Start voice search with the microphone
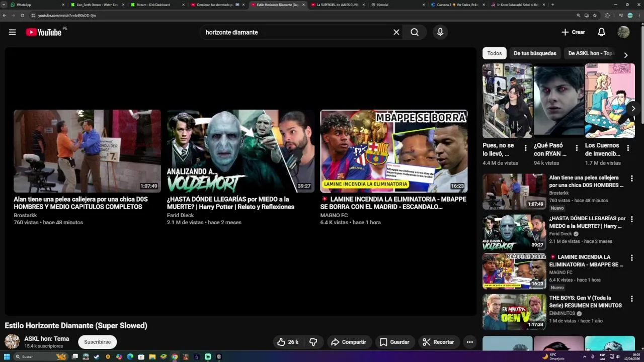The image size is (644, 362). point(440,32)
